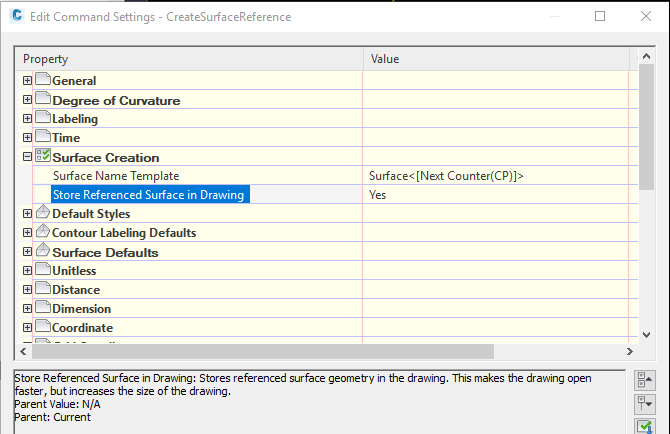Click the Contour Labeling Defaults category icon
Image resolution: width=670 pixels, height=434 pixels.
pos(43,232)
